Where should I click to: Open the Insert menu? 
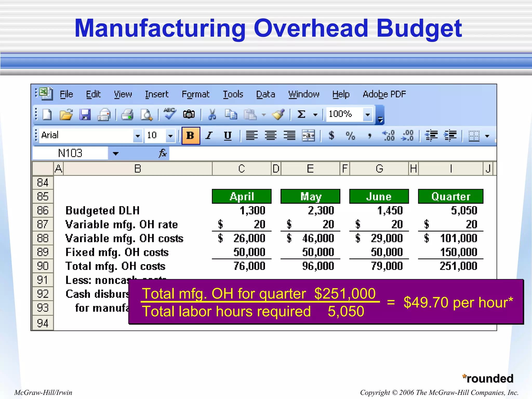click(157, 94)
